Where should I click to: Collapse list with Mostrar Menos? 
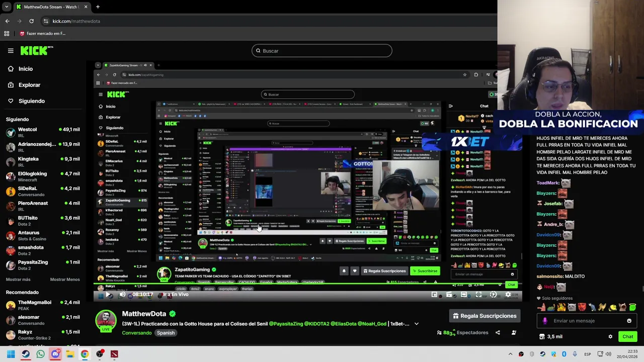[x=65, y=280]
